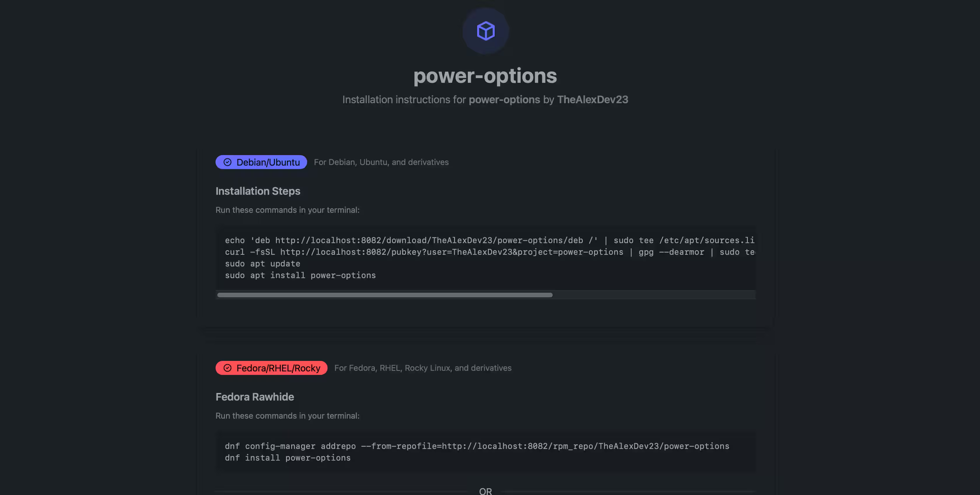Click the Fedora Rawhide heading
Viewport: 980px width, 495px height.
[x=255, y=396]
